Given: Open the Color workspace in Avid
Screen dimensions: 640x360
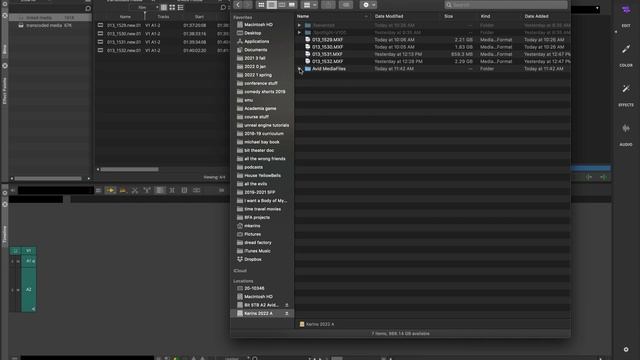Looking at the screenshot, I should [x=626, y=54].
